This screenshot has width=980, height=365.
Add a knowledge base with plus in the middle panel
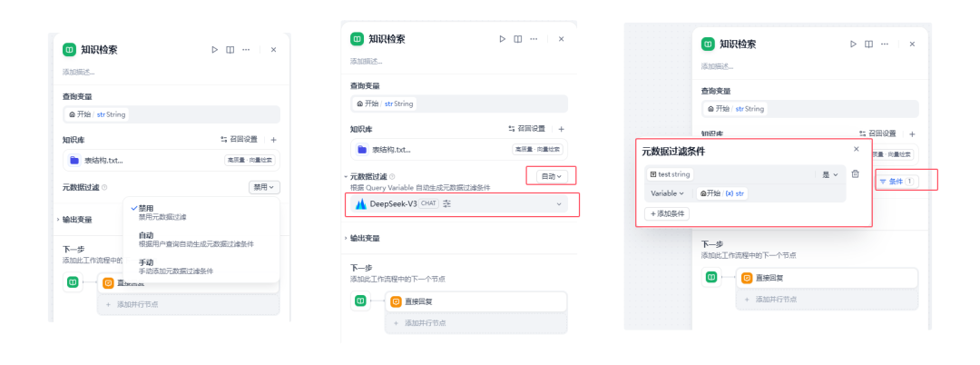pos(562,129)
